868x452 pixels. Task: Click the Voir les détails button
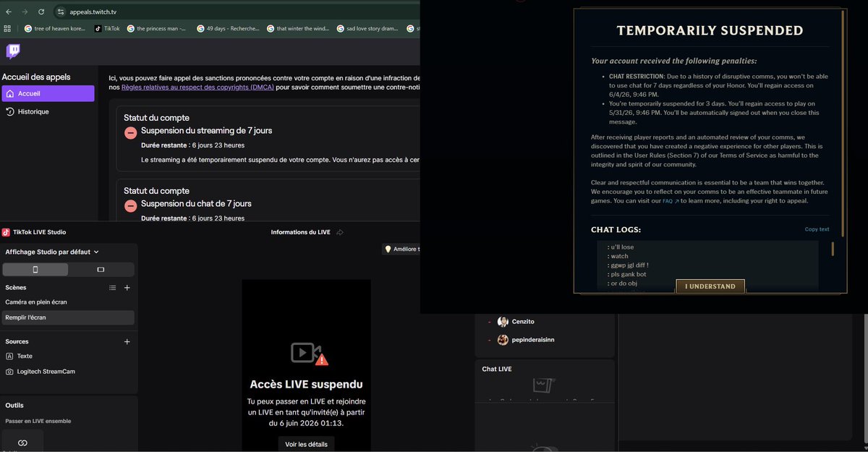point(306,444)
